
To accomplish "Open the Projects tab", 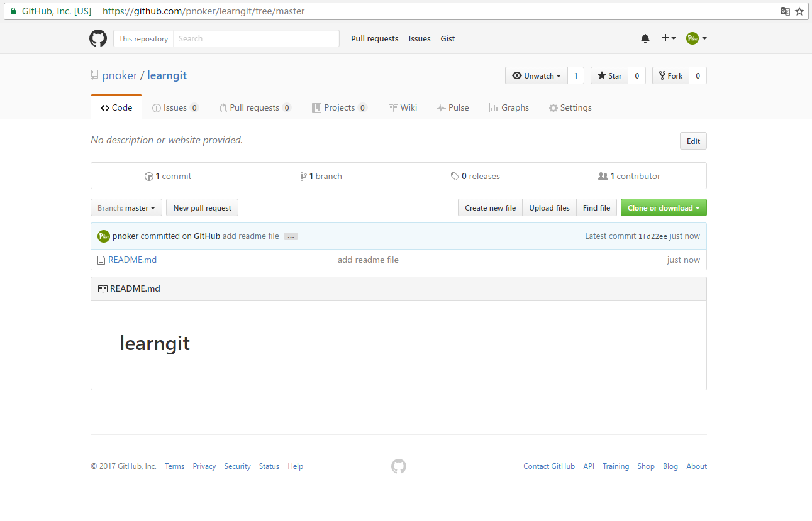I will (340, 107).
